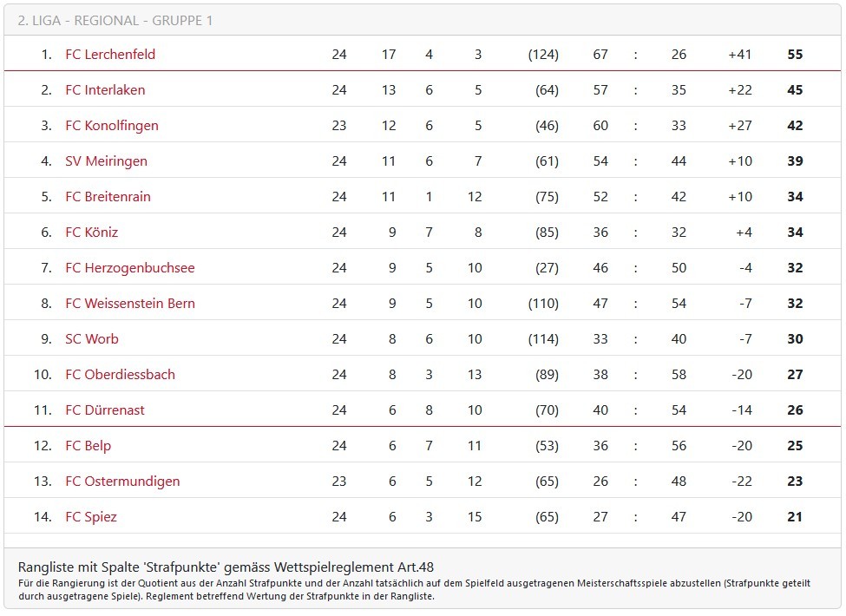The width and height of the screenshot is (846, 616).
Task: Go to FC Herzogenbuchsee team page
Action: 130,268
